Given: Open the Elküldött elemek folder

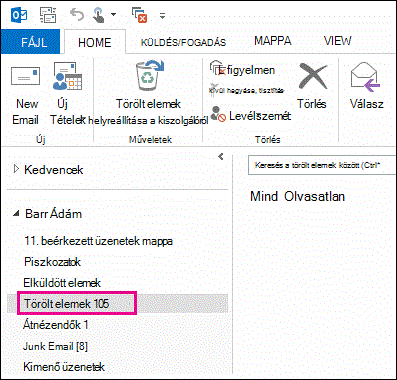Looking at the screenshot, I should point(62,283).
